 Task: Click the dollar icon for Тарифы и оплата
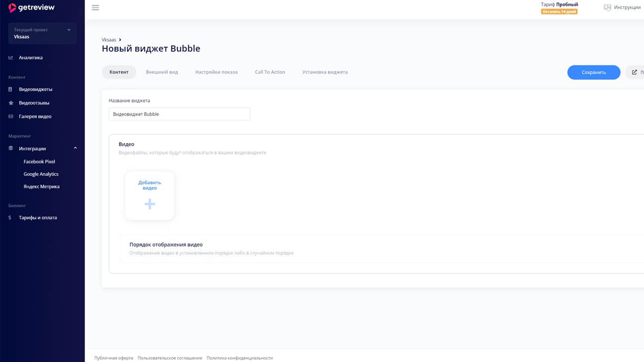(x=10, y=218)
